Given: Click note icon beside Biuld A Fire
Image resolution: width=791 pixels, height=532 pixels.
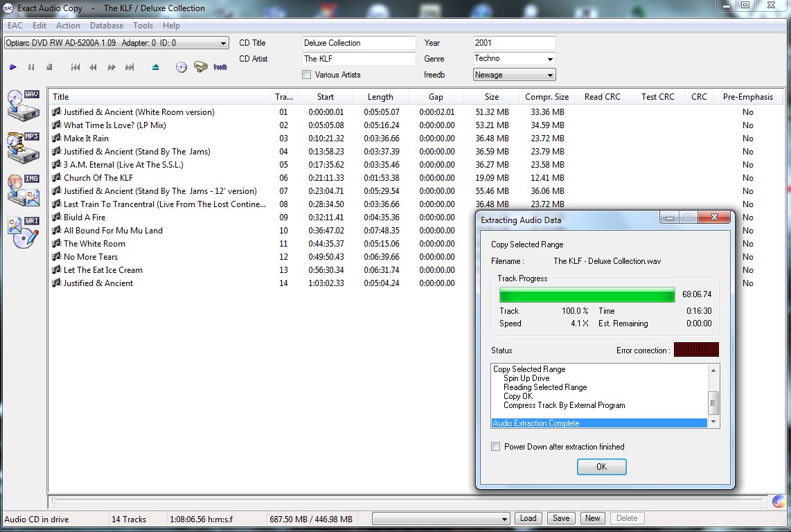Looking at the screenshot, I should click(x=57, y=217).
